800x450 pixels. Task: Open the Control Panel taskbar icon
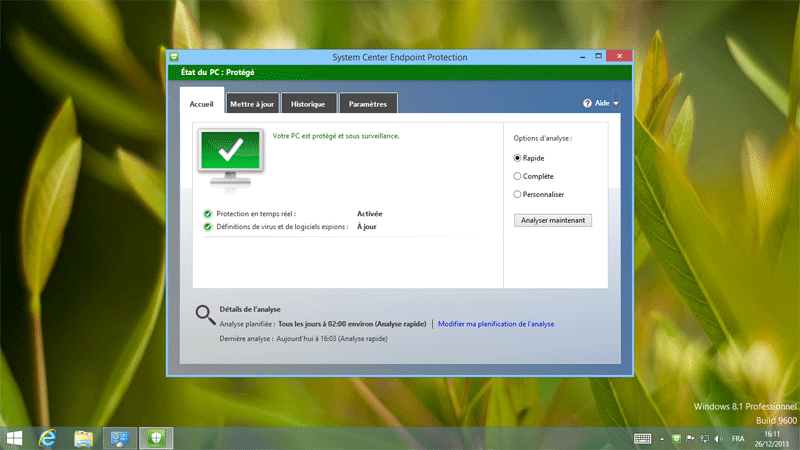point(120,438)
